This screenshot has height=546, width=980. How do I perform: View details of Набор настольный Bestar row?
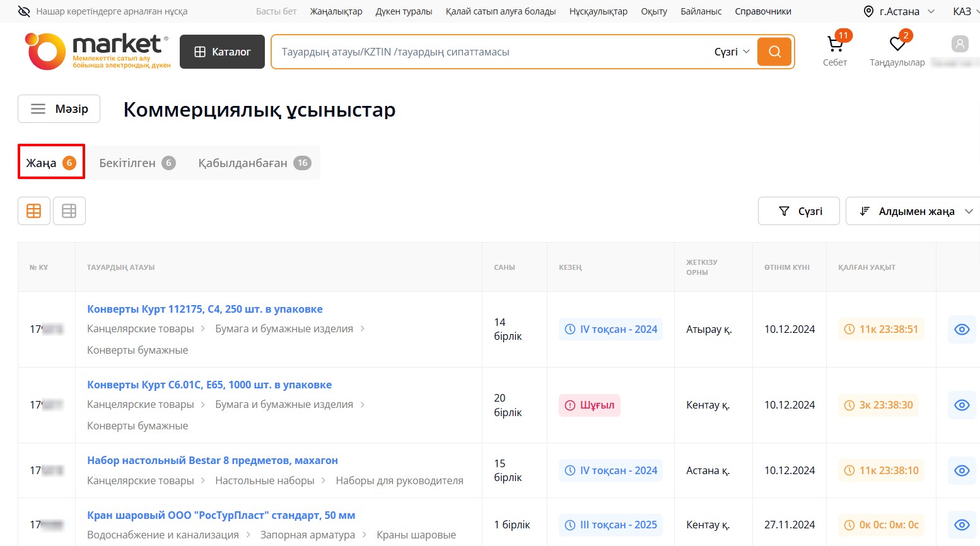point(961,470)
